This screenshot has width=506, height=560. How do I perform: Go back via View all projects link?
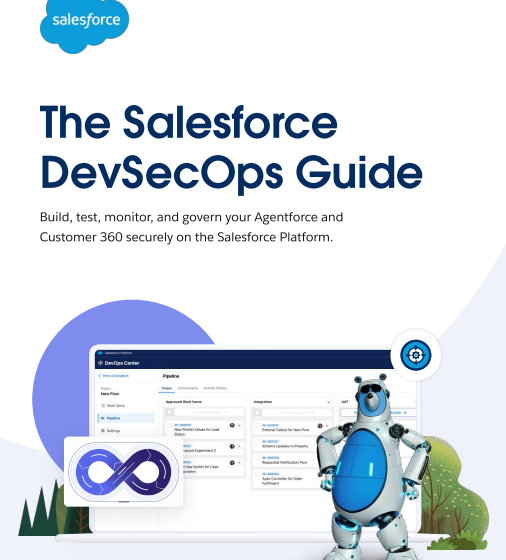[114, 376]
